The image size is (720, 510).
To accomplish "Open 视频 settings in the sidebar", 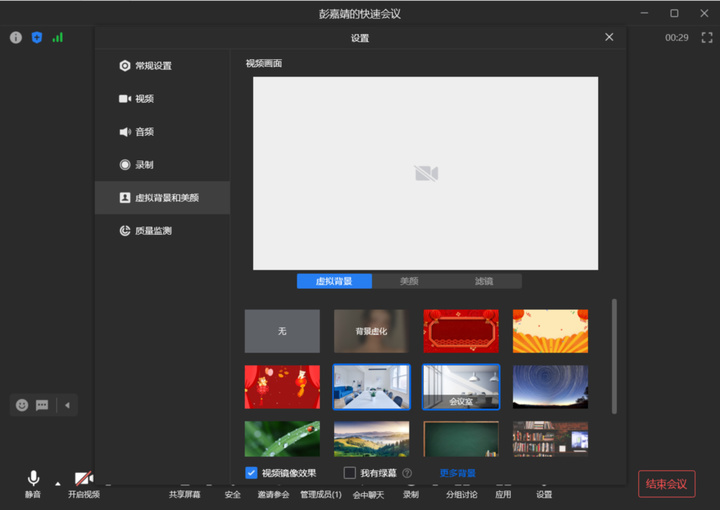I will [163, 99].
